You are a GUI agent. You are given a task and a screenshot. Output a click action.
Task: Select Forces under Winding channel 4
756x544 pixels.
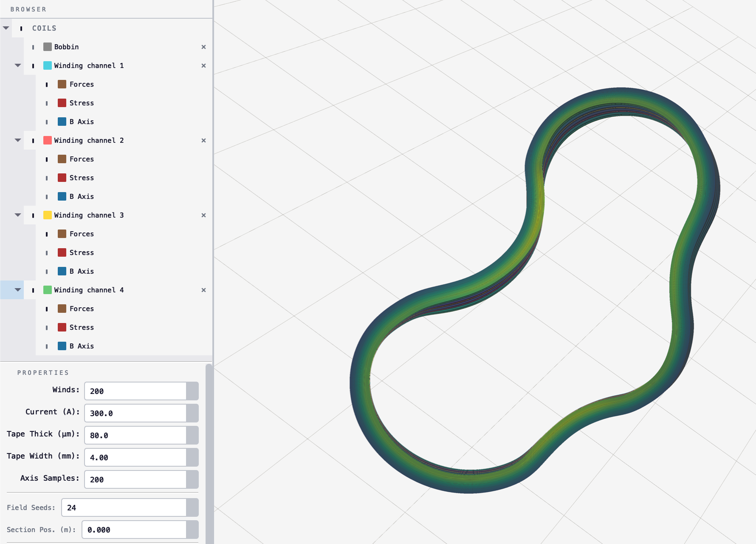[x=124, y=309]
